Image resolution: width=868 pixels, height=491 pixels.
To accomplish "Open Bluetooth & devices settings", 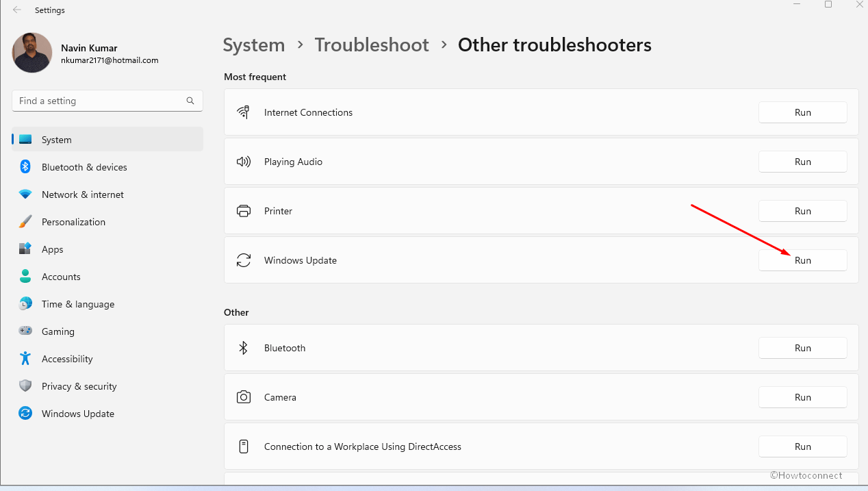I will coord(107,167).
